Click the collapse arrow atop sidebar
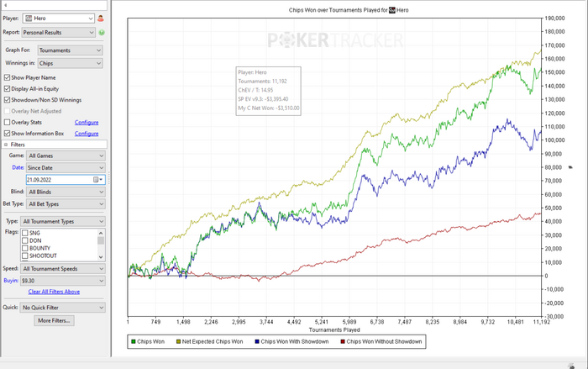 click(6, 5)
